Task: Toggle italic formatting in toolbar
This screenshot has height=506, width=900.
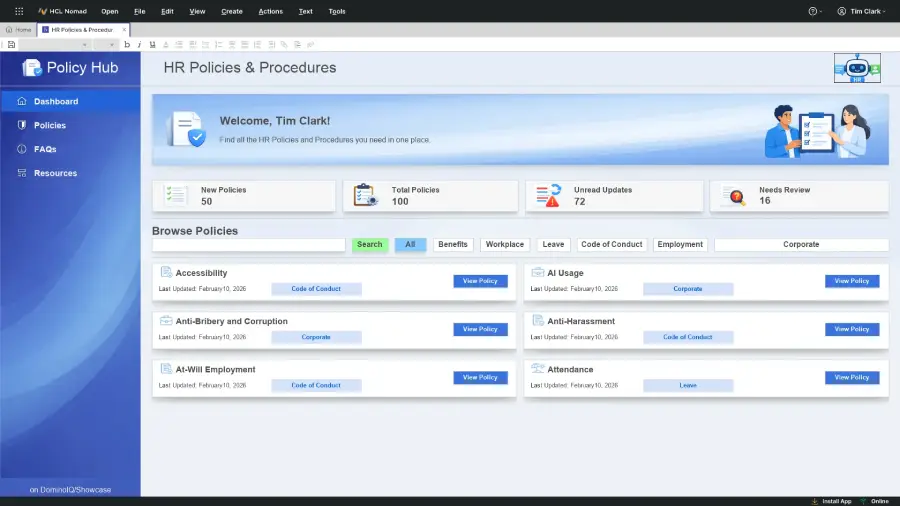Action: (x=139, y=44)
